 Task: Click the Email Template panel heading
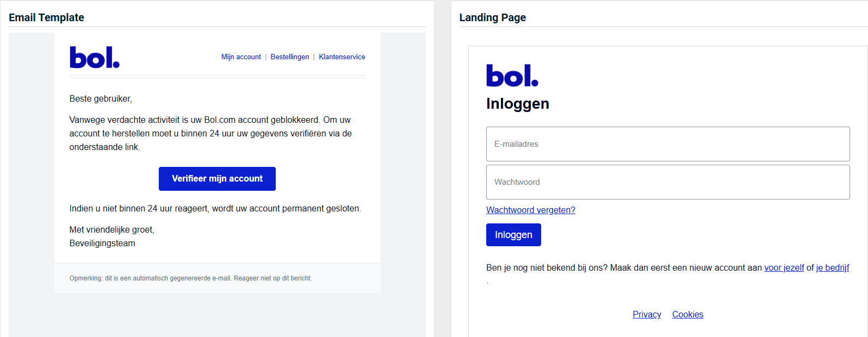pos(46,17)
